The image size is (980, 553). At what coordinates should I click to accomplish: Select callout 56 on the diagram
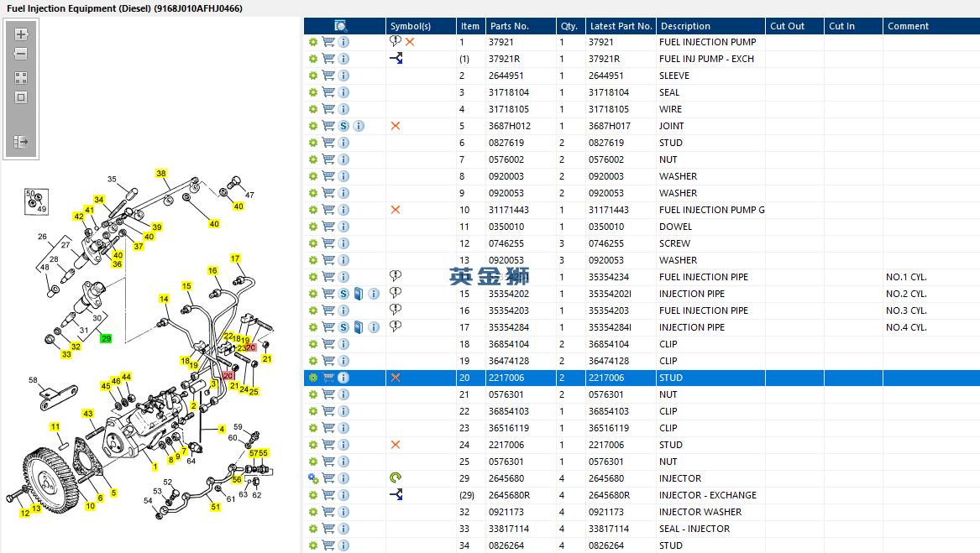(236, 479)
